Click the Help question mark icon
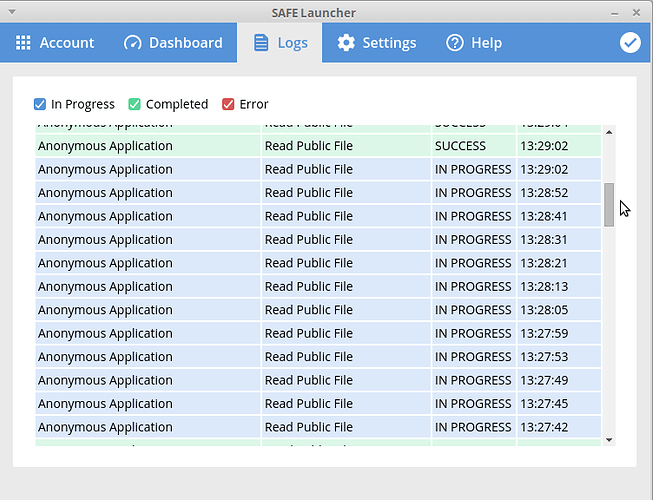This screenshot has width=653, height=500. coord(455,42)
